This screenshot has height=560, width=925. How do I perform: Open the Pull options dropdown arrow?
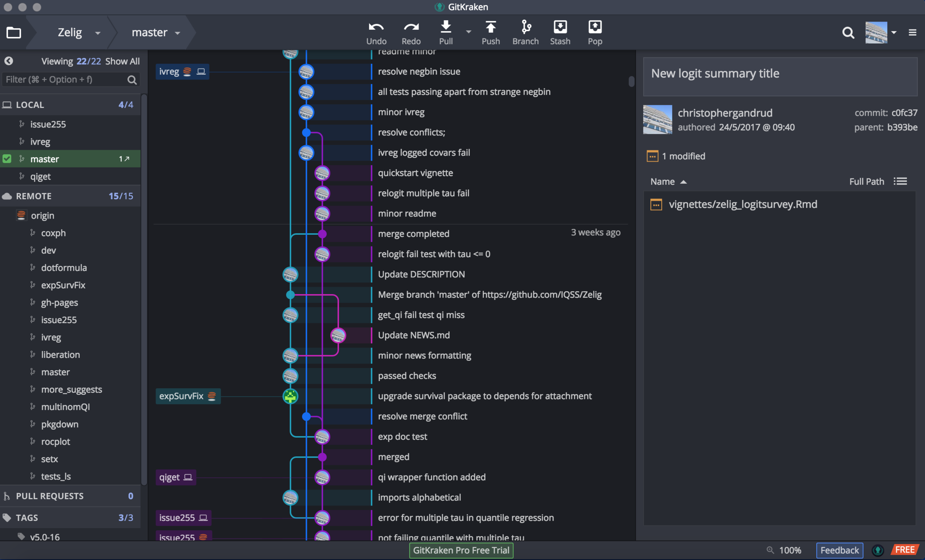click(468, 32)
